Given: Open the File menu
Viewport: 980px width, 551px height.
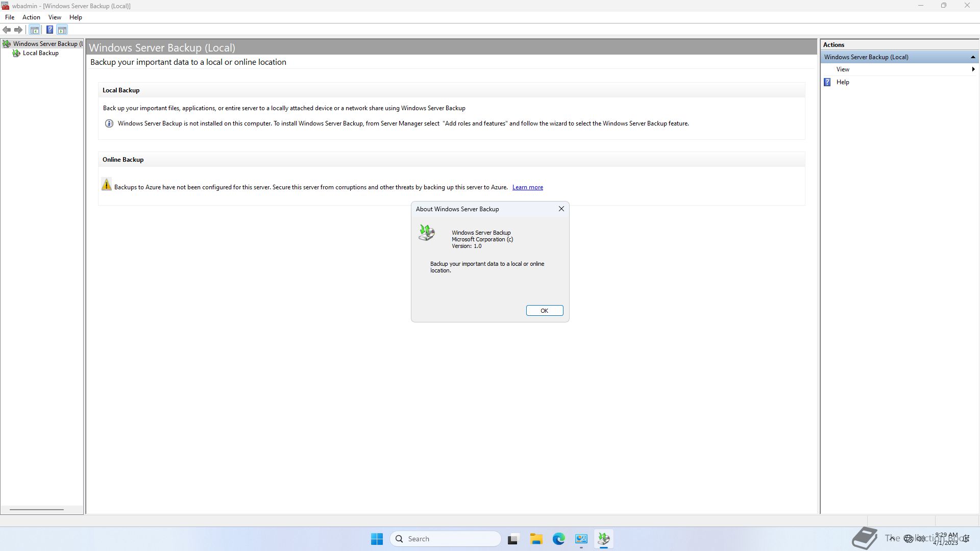Looking at the screenshot, I should coord(10,17).
